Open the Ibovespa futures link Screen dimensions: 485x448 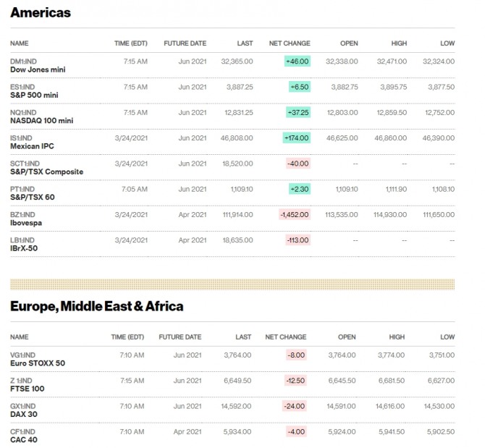point(25,223)
